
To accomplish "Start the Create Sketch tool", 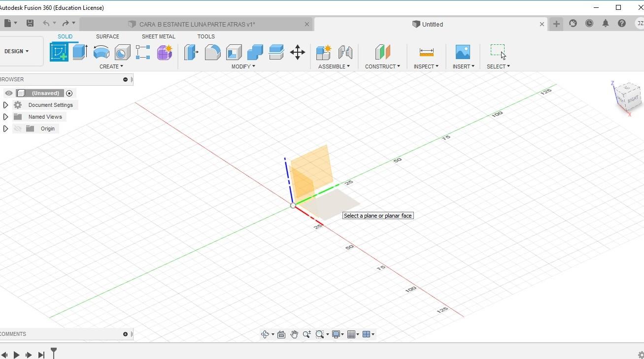I will coord(59,52).
